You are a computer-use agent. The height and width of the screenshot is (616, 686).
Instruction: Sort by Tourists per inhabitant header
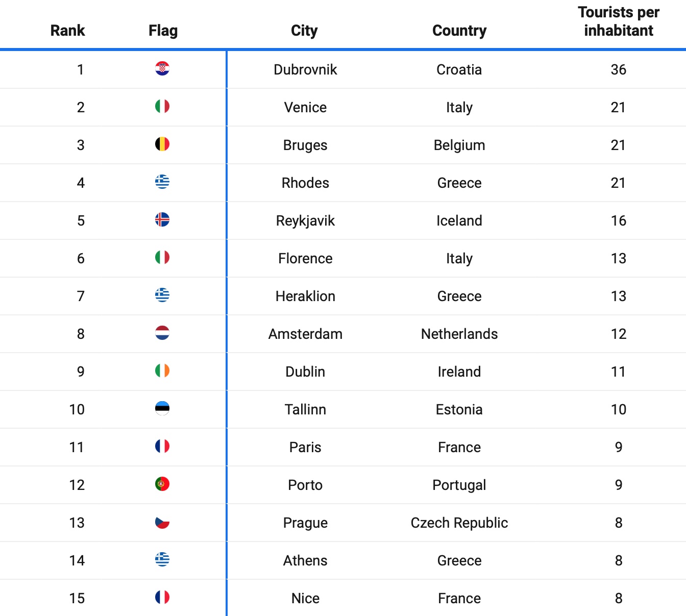tap(618, 21)
